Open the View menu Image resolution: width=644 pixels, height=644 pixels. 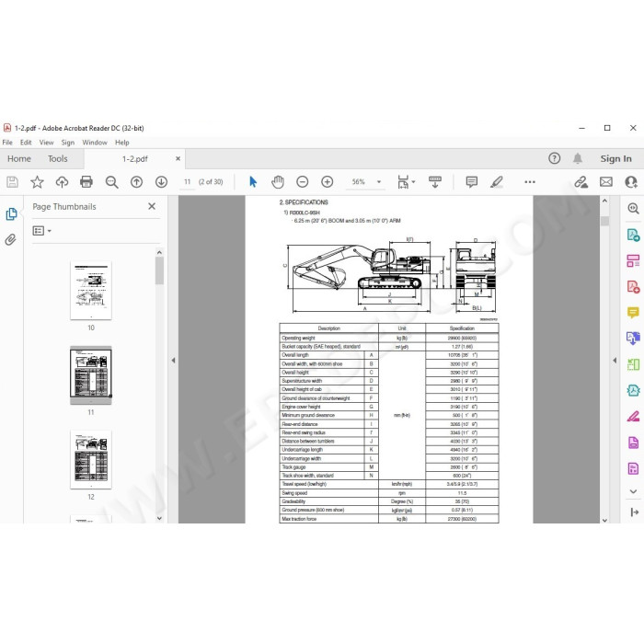click(46, 143)
